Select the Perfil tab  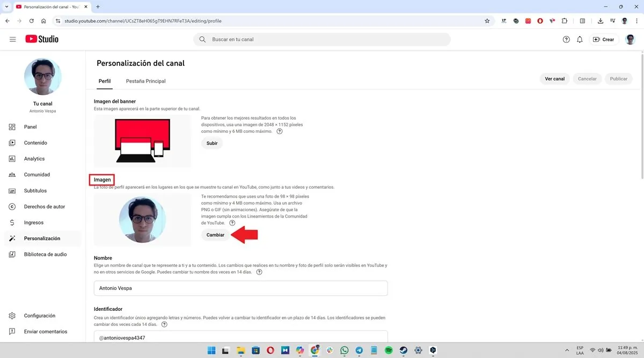[x=105, y=81]
